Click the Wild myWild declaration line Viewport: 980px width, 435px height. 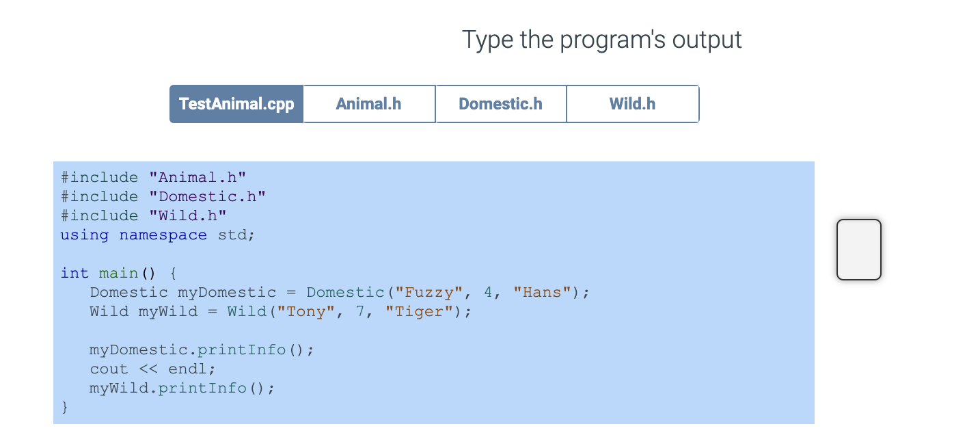(280, 311)
